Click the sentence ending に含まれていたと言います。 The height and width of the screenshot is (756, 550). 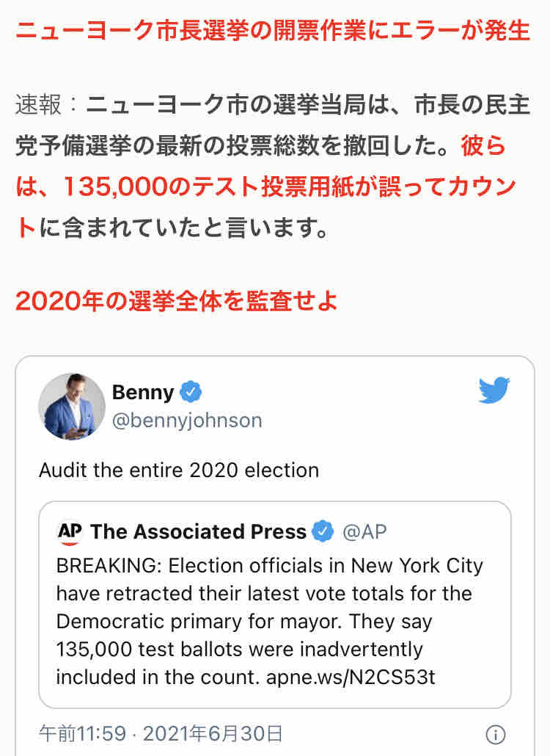[184, 228]
